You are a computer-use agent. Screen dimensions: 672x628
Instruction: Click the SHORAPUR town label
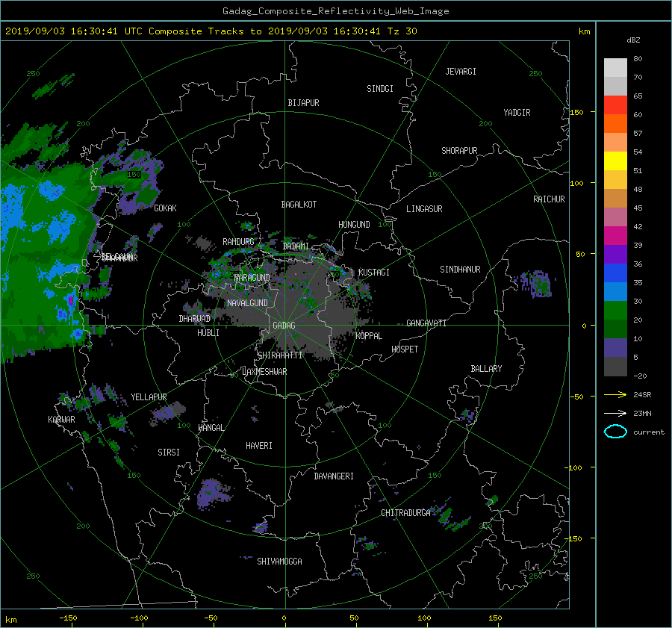click(459, 151)
